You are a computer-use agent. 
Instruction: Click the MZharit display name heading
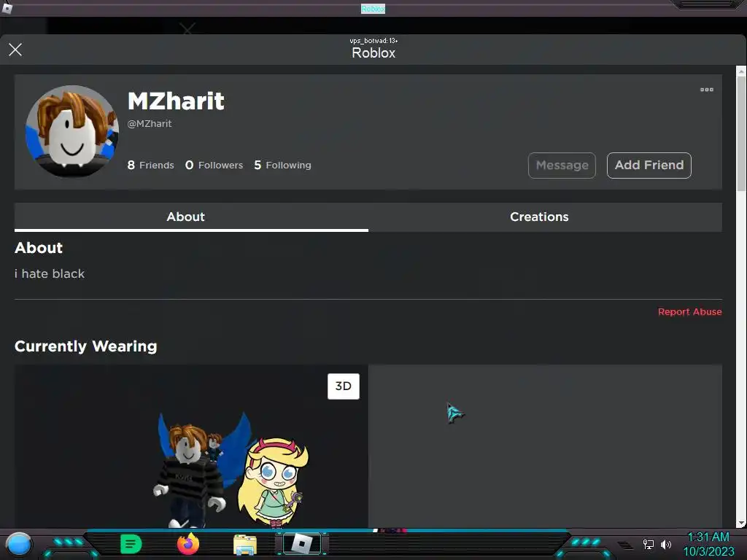click(176, 101)
